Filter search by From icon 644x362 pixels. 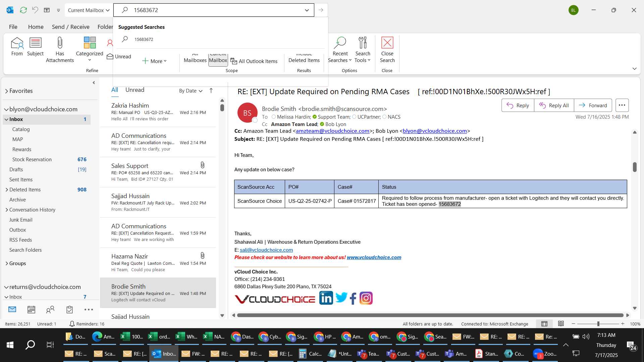(x=17, y=47)
